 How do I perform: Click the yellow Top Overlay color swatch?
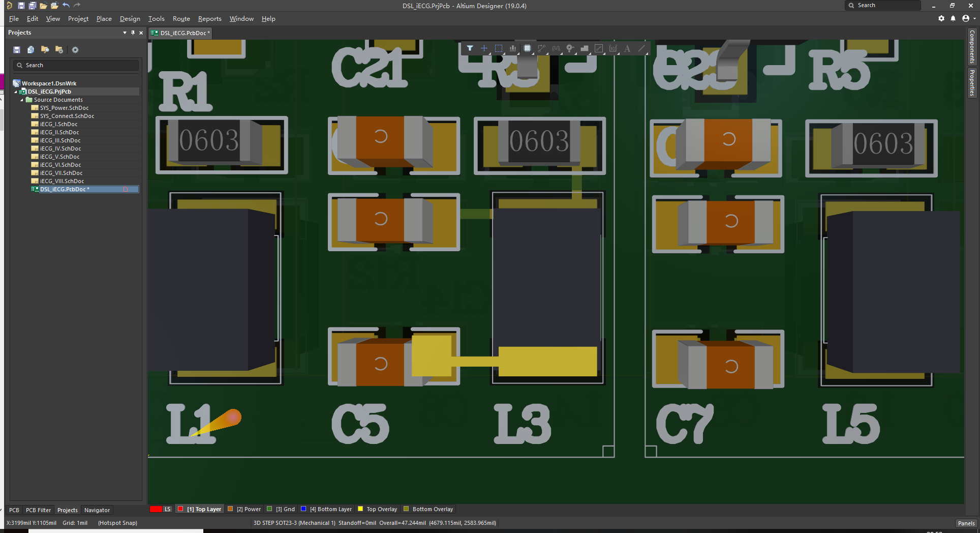click(x=360, y=509)
